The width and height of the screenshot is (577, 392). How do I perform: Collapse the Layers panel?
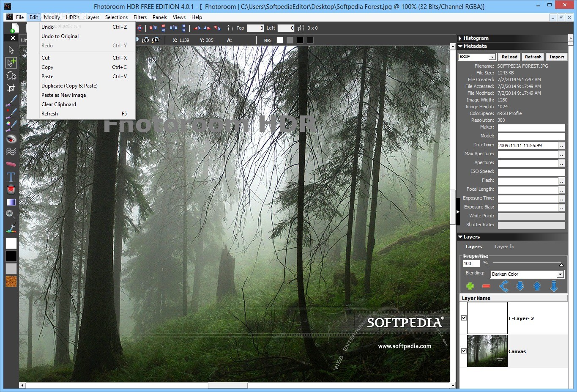tap(460, 237)
